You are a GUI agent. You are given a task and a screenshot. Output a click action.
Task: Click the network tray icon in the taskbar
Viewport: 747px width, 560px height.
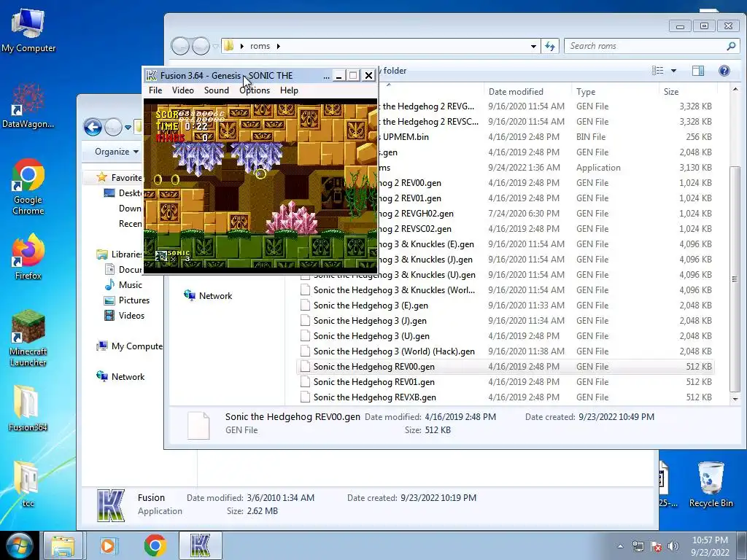(x=638, y=546)
